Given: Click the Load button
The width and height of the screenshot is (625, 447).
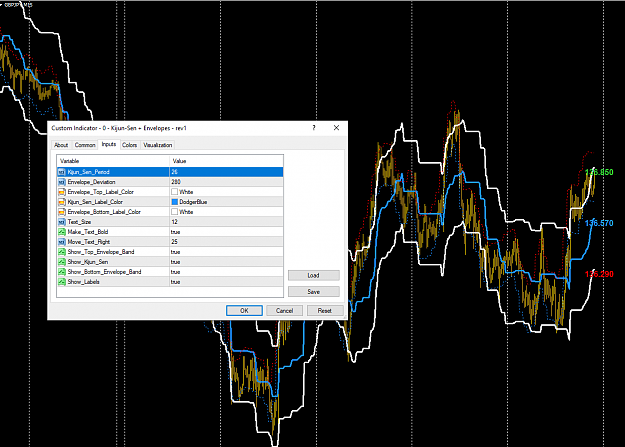Looking at the screenshot, I should click(314, 276).
